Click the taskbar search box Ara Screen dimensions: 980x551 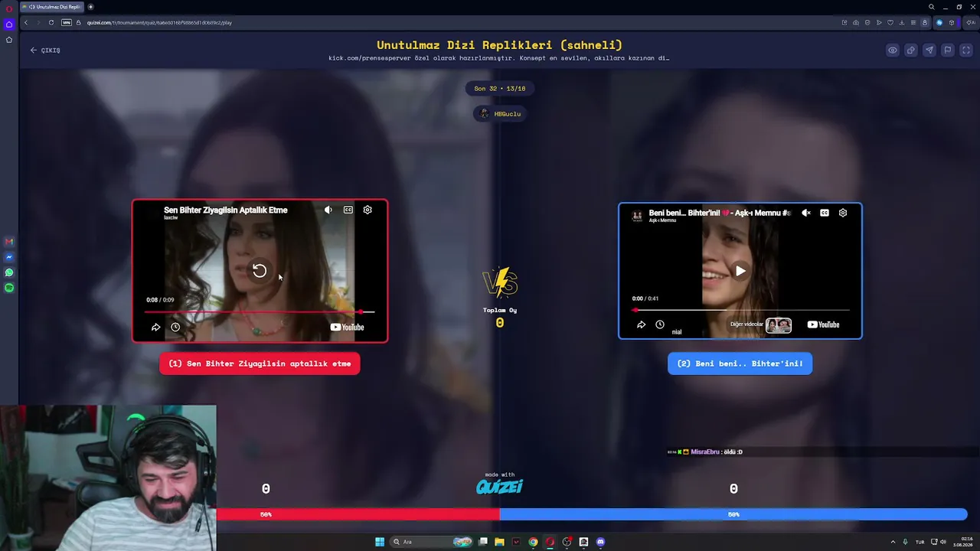(x=432, y=542)
